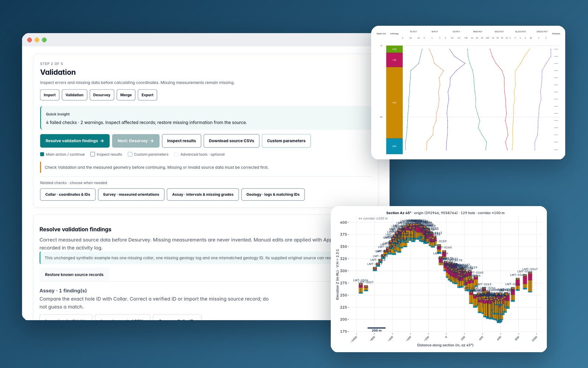This screenshot has width=588, height=368.
Task: Click the CR2O3 PCT column header
Action: coord(542,32)
